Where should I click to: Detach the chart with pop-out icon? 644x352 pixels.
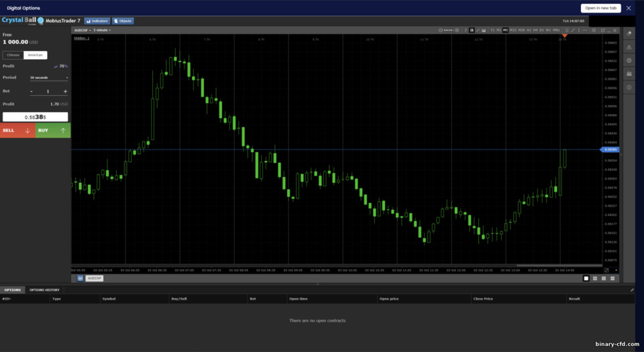coord(603,30)
